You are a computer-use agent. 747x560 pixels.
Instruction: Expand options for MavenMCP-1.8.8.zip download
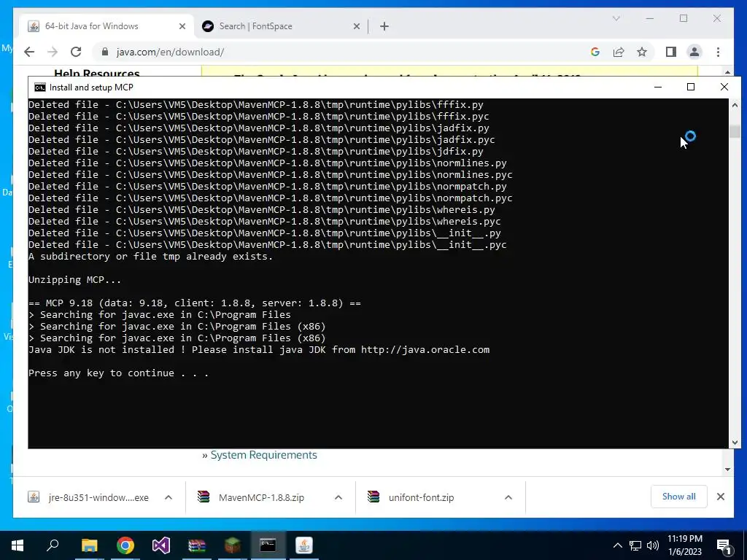pyautogui.click(x=338, y=497)
